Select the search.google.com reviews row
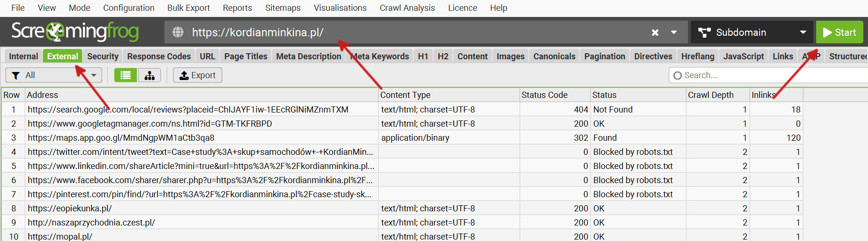This screenshot has width=868, height=241. point(402,110)
